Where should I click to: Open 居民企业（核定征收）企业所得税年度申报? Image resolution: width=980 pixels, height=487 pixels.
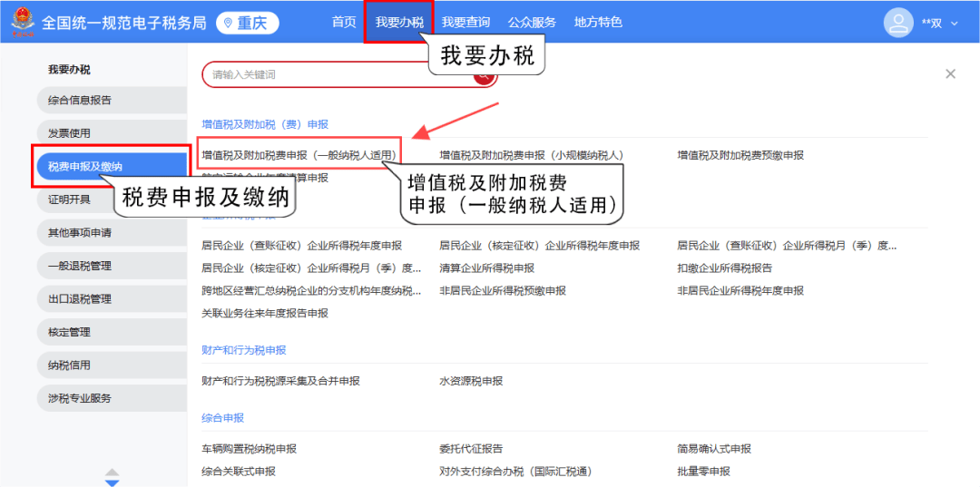(x=539, y=246)
